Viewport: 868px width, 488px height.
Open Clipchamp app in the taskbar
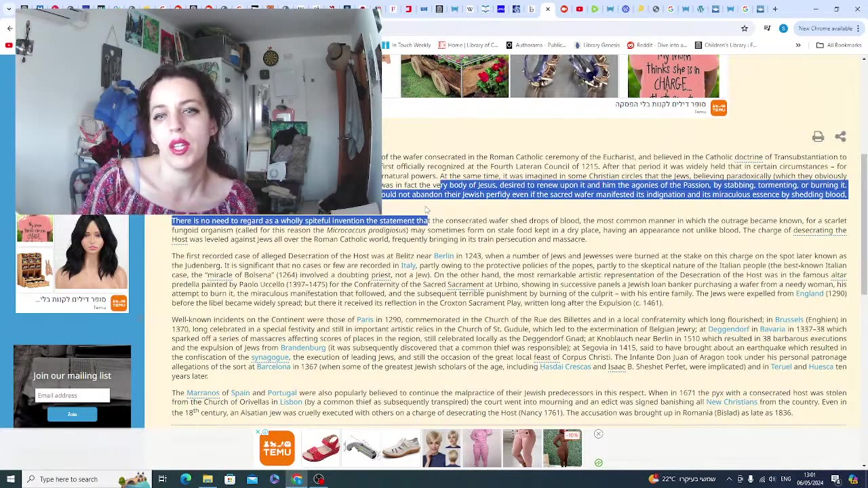tap(275, 479)
